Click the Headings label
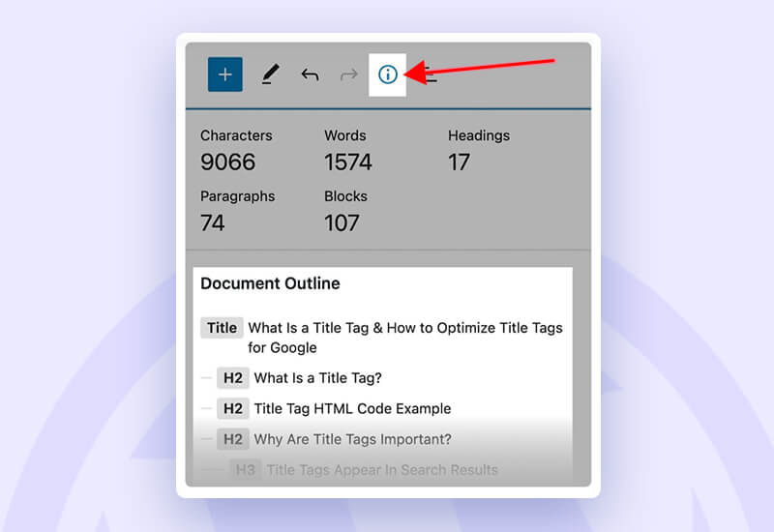The width and height of the screenshot is (774, 532). tap(479, 135)
